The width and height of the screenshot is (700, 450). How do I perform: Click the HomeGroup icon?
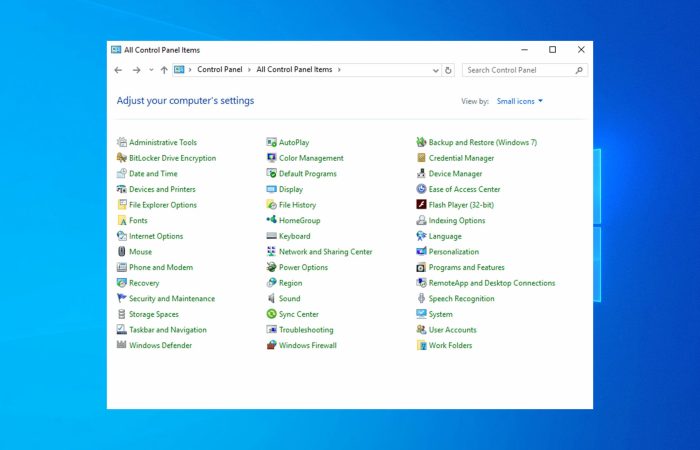(x=271, y=220)
